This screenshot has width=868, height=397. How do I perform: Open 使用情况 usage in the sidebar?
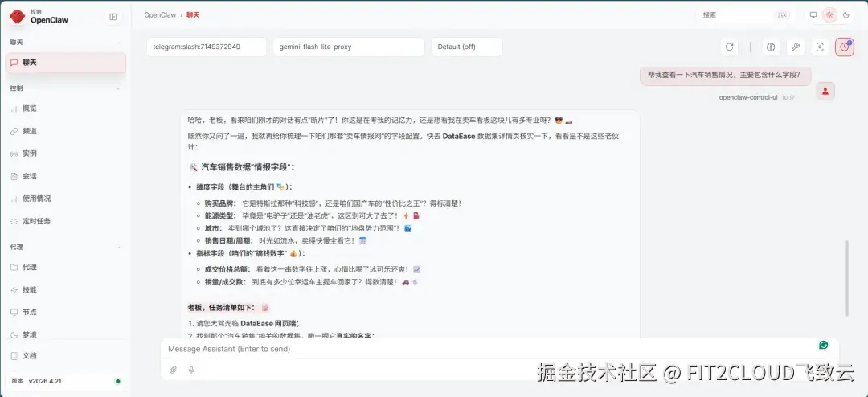coord(65,198)
